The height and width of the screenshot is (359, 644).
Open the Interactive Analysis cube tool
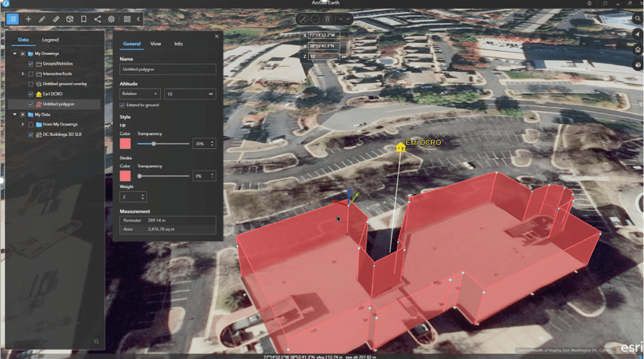tap(70, 19)
